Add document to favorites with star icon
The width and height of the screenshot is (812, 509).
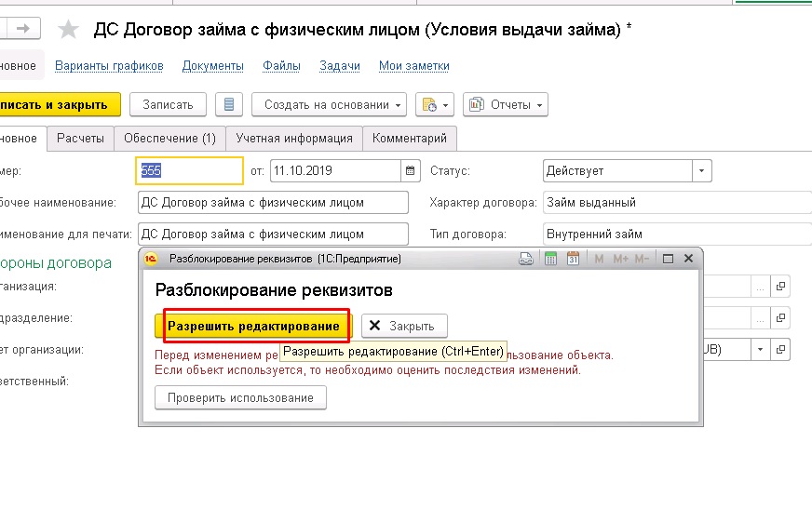(x=68, y=30)
